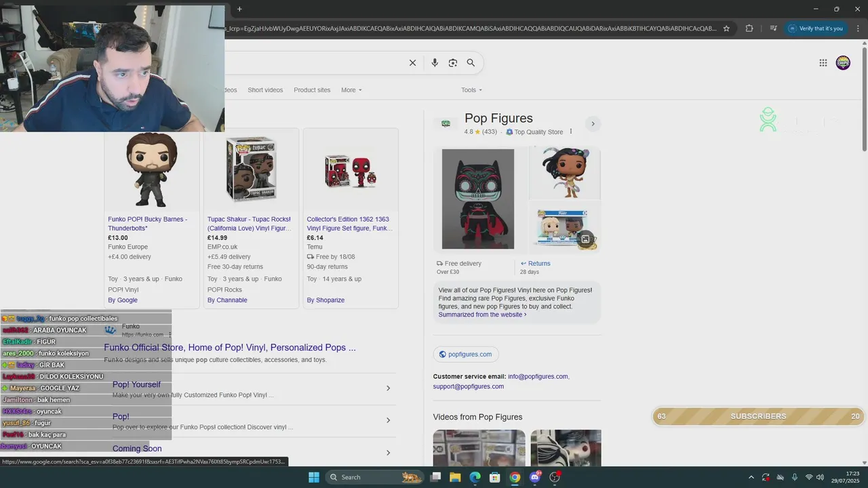
Task: Click Verify that it's you button
Action: click(816, 28)
